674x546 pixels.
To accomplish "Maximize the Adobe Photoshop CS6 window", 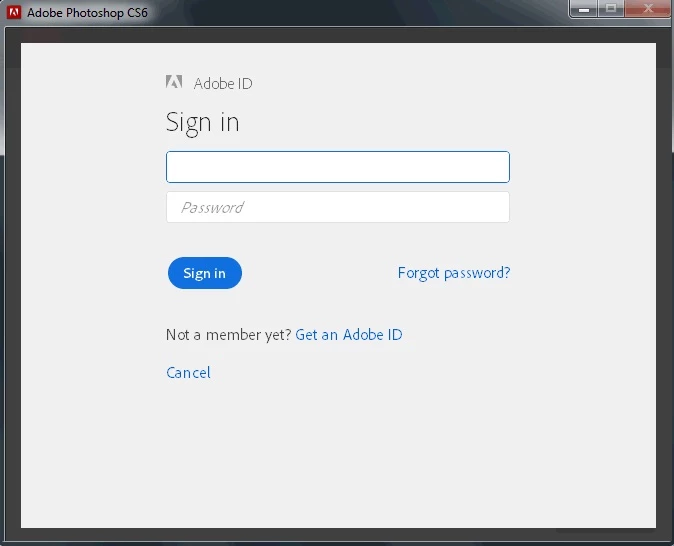I will tap(610, 9).
